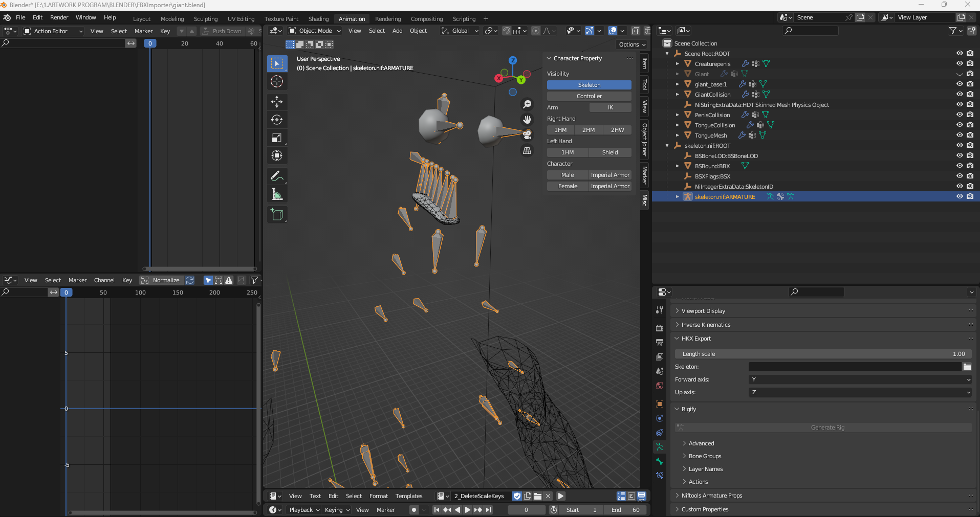This screenshot has width=980, height=517.
Task: Toggle viewport visibility of giant_base:1
Action: coord(960,84)
